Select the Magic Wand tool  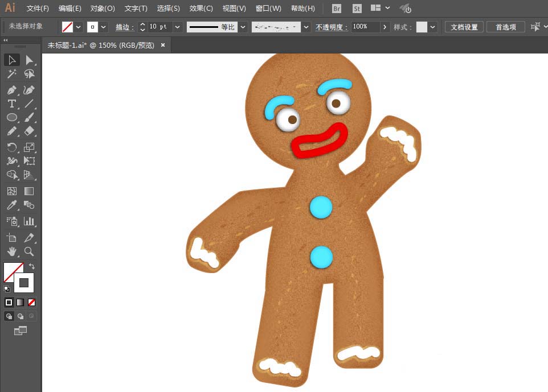tap(12, 74)
